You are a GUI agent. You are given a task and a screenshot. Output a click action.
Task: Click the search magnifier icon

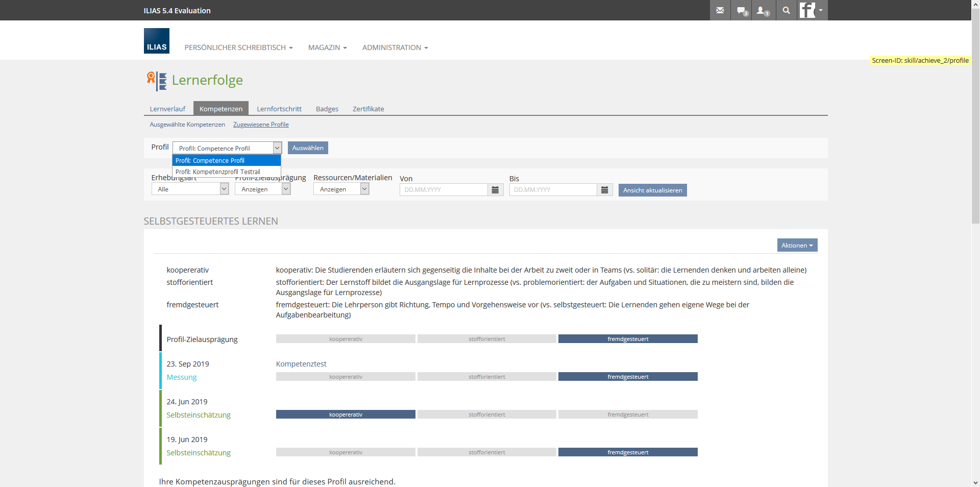786,10
